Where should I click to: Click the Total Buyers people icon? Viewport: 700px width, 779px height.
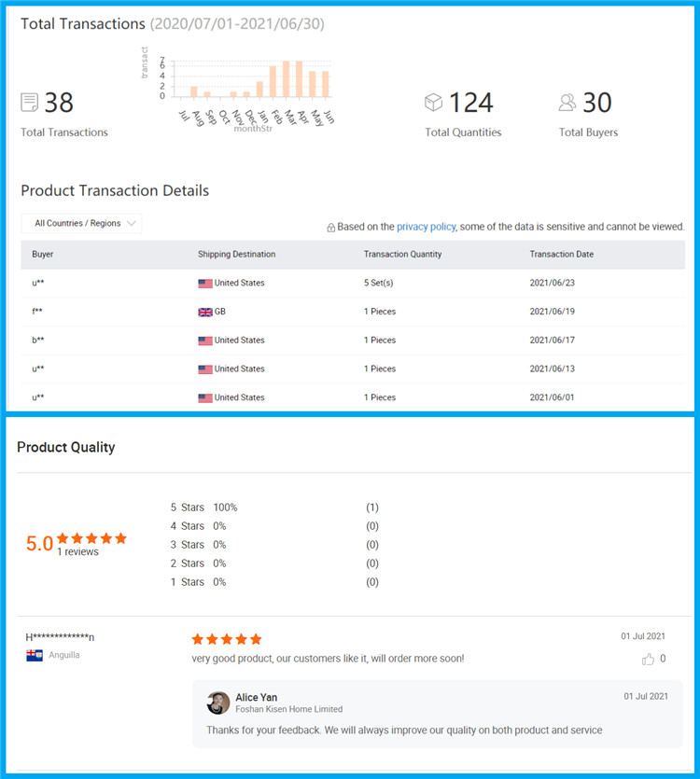point(567,102)
